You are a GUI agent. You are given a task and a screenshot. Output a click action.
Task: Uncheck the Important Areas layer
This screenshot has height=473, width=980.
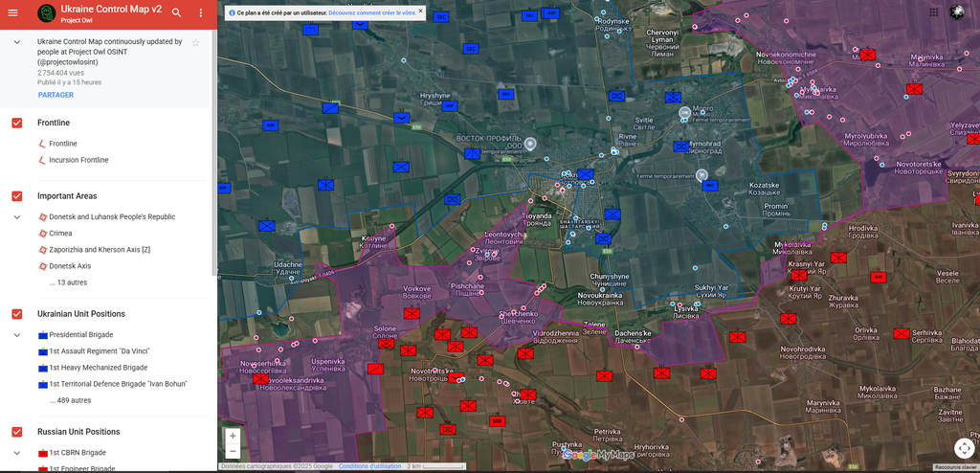[x=17, y=196]
